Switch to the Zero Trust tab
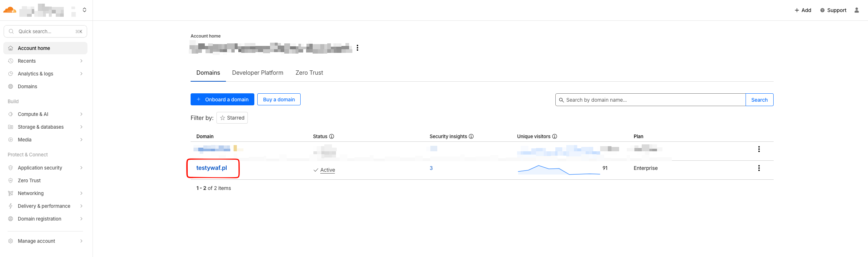The image size is (868, 257). click(309, 73)
